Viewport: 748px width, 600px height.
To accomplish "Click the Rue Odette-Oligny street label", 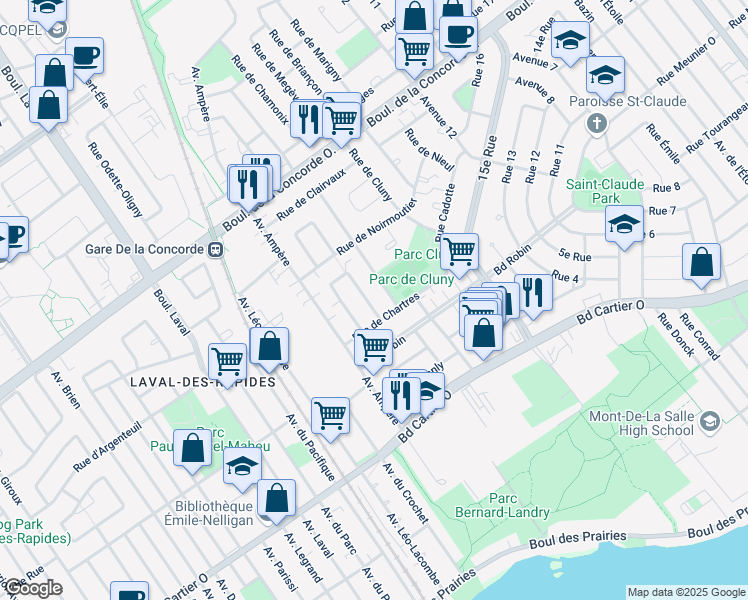I will (115, 179).
